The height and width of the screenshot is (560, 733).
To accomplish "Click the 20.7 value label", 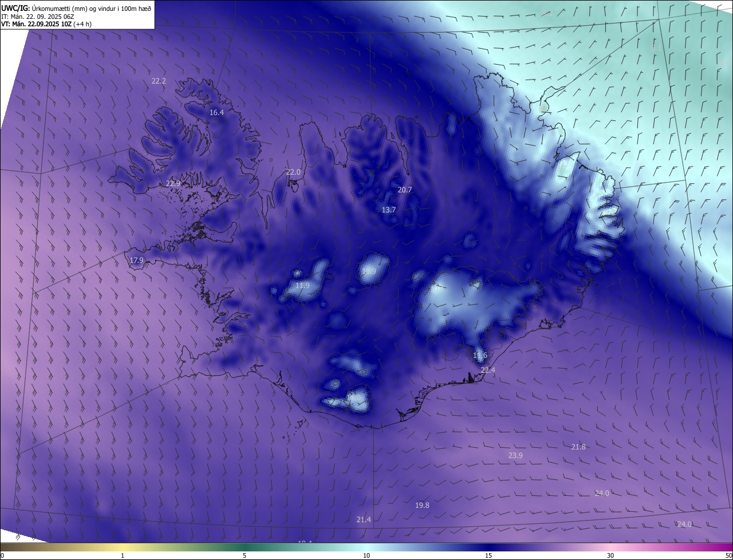I will [405, 190].
